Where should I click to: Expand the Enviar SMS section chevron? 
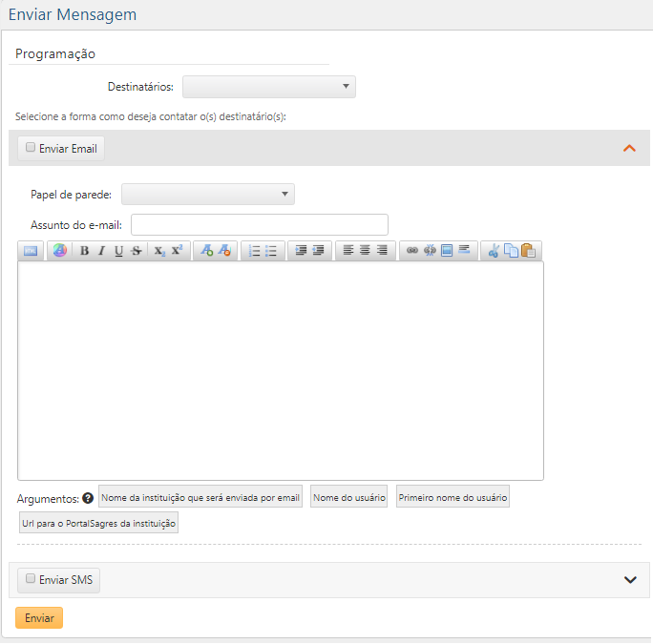click(x=630, y=579)
